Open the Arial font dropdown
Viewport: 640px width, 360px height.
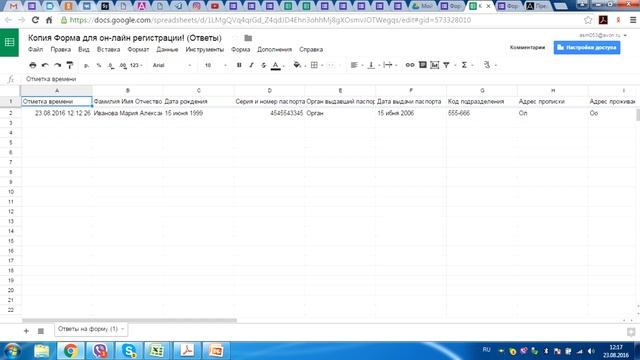171,65
